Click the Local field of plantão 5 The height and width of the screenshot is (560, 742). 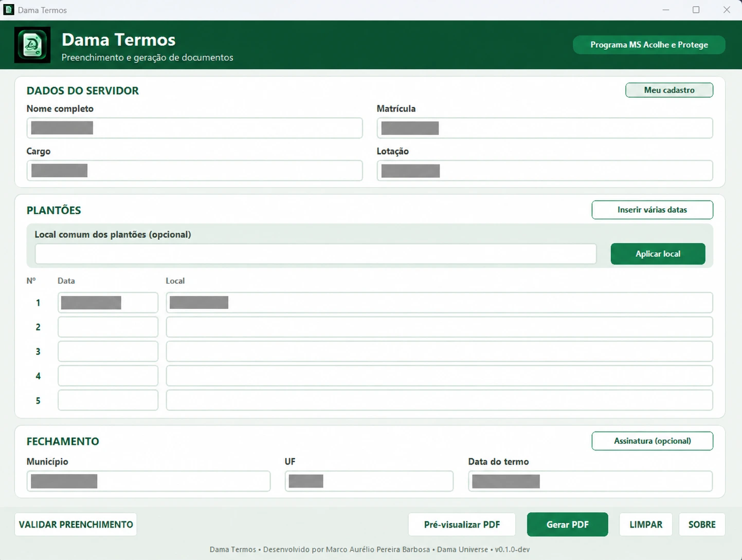click(x=439, y=400)
